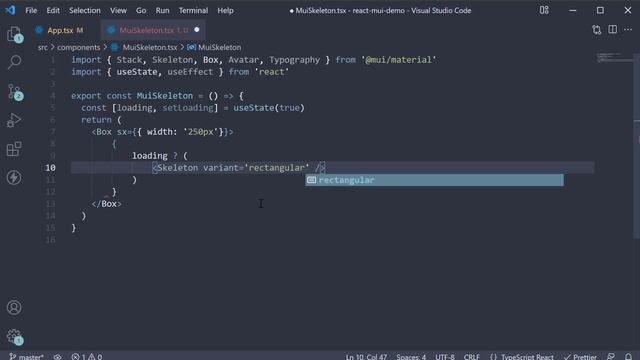Click the UTF-8 encoding status item
Image resolution: width=640 pixels, height=360 pixels.
click(x=444, y=356)
